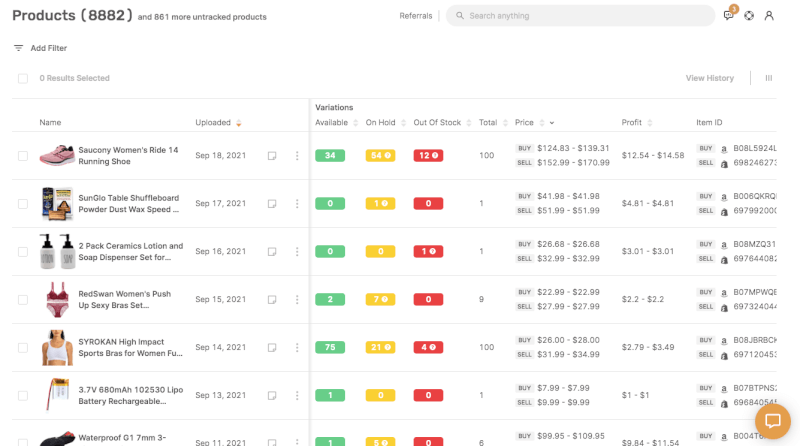Open three-dot menu for SYROKAN row

point(297,348)
